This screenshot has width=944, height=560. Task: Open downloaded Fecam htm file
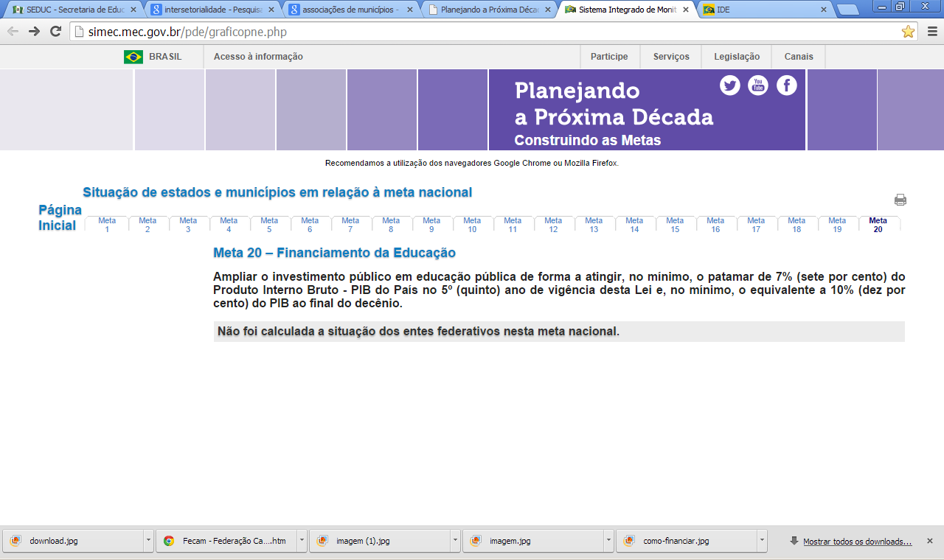(x=226, y=541)
